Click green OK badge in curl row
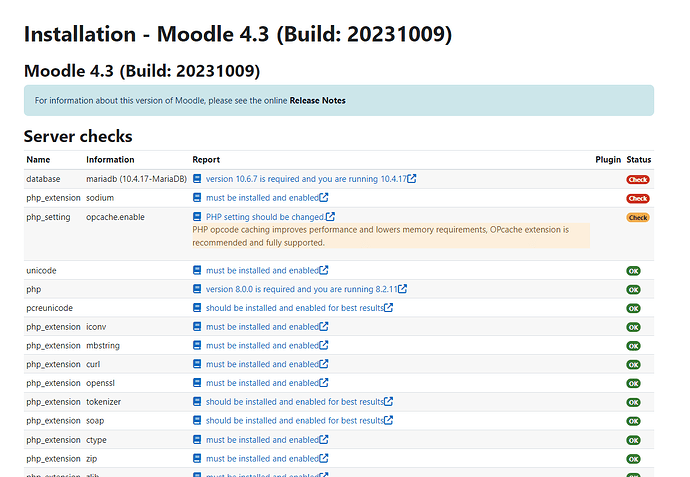The width and height of the screenshot is (690, 477). pos(633,365)
